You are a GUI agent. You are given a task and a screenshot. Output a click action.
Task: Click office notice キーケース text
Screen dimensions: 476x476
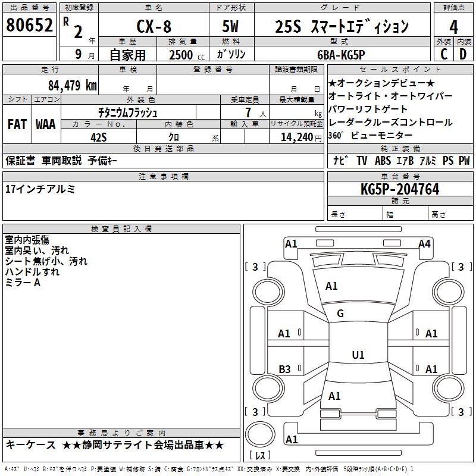click(31, 445)
